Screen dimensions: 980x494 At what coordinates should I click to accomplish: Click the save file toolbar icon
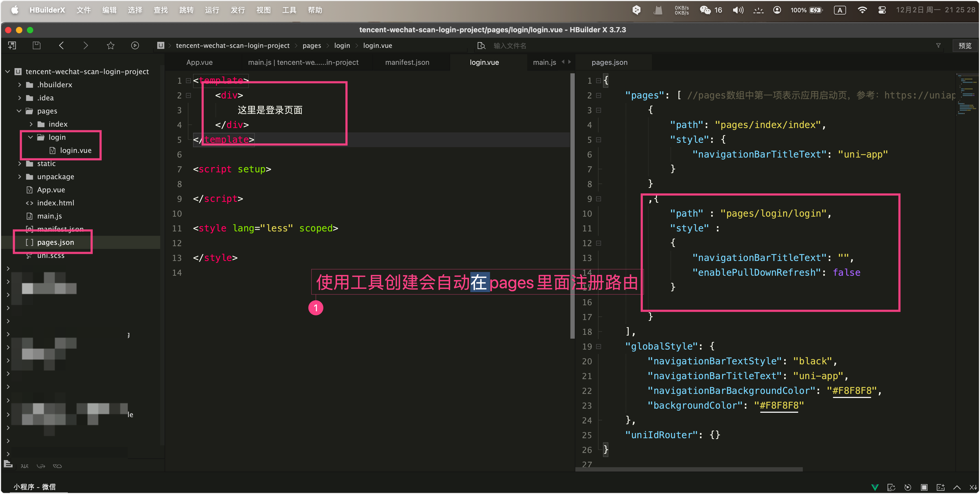(x=37, y=46)
